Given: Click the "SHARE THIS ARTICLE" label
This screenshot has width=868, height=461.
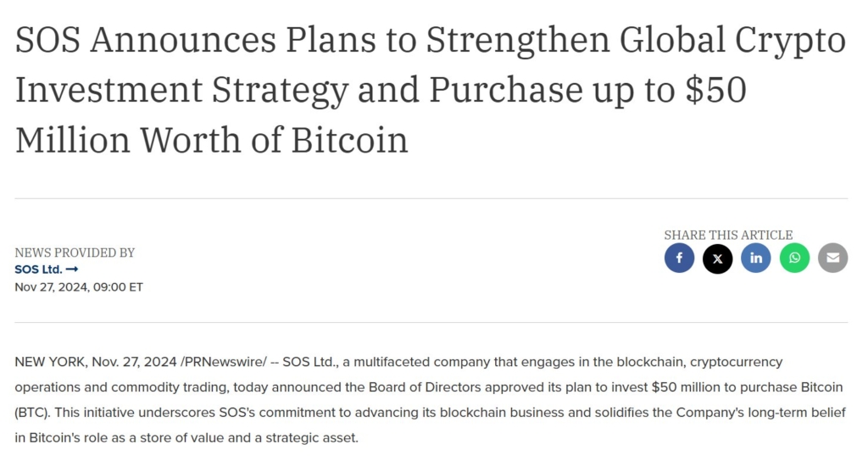Looking at the screenshot, I should [728, 235].
